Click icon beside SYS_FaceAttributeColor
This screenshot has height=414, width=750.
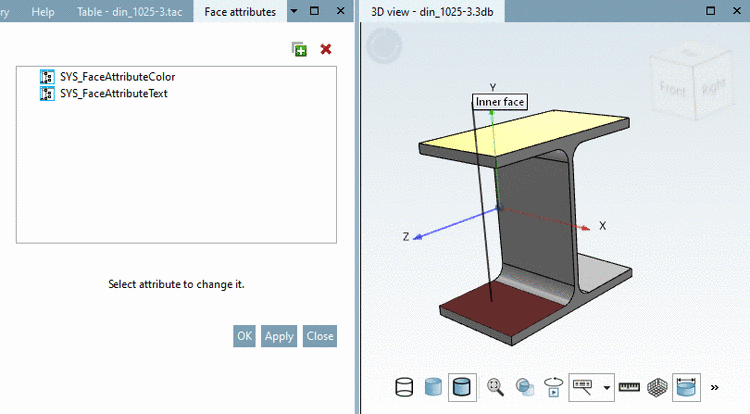coord(47,77)
